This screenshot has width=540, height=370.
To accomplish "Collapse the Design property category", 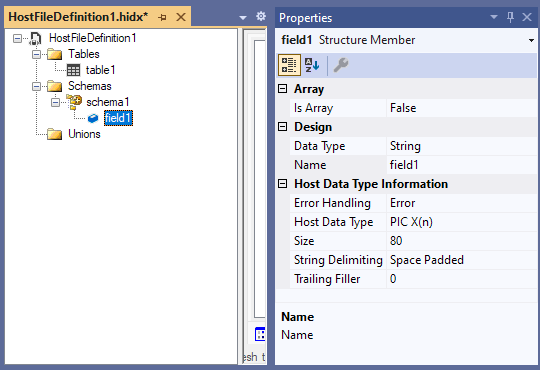I will coord(282,127).
